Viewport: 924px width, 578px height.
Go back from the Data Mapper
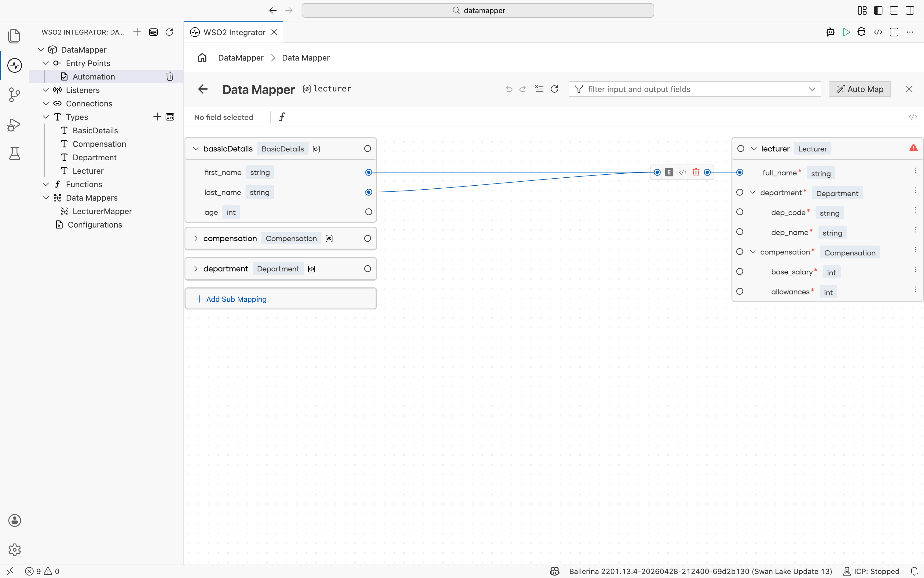tap(203, 89)
